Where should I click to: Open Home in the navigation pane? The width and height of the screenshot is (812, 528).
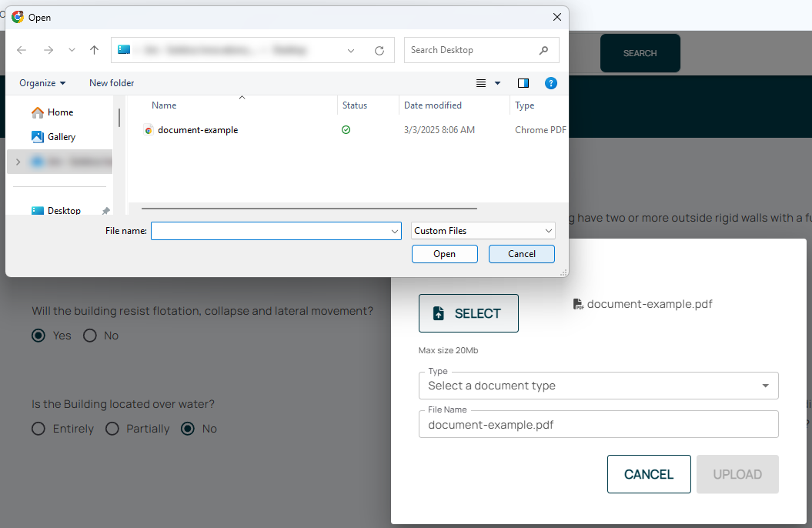[60, 112]
